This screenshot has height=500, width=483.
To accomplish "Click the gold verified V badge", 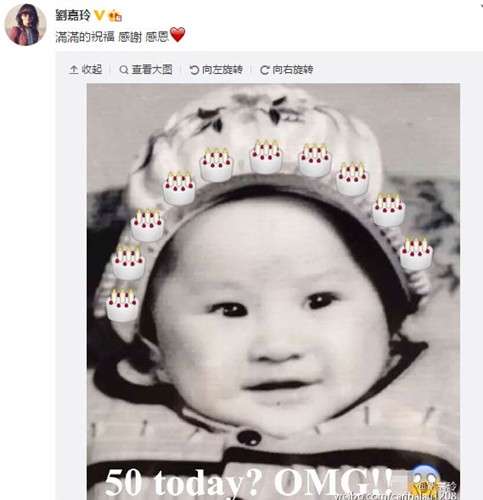I will click(x=99, y=15).
